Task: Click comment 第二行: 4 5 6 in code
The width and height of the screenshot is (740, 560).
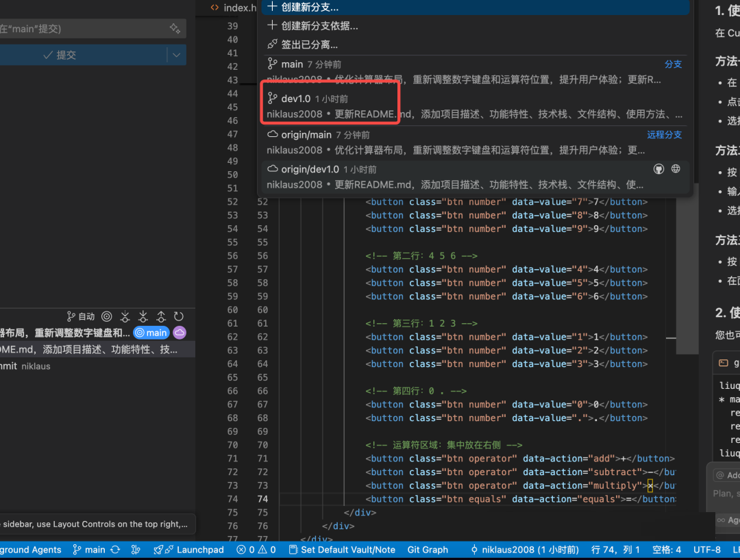Action: [x=421, y=256]
